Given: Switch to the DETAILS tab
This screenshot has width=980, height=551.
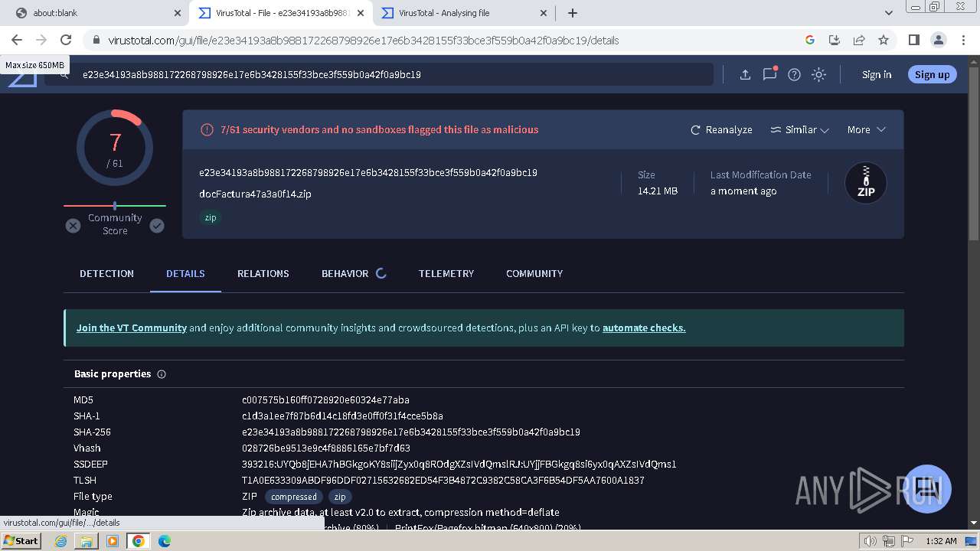Looking at the screenshot, I should coord(185,273).
